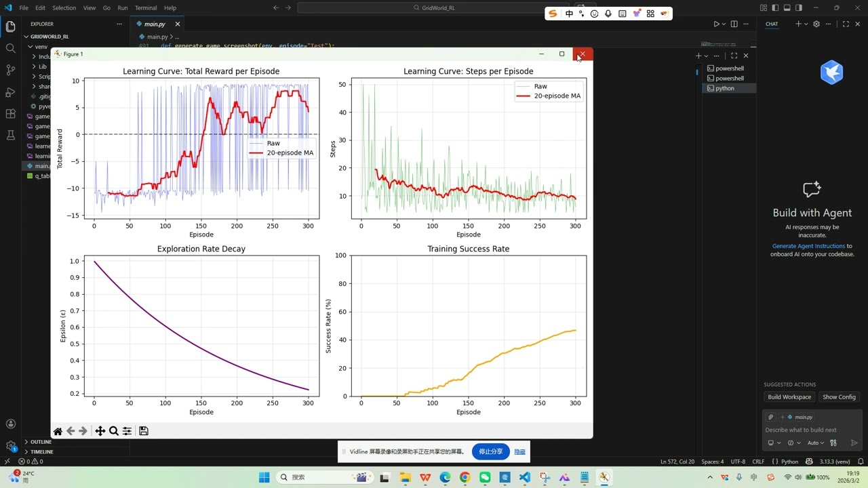
Task: Open the Auto model picker dropdown
Action: click(x=815, y=443)
